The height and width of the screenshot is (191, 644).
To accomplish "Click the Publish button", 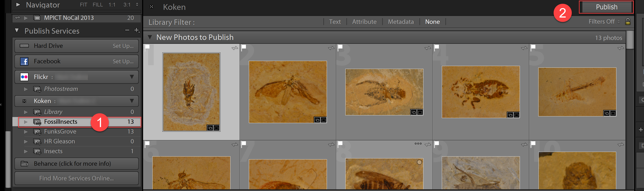I will (x=606, y=7).
